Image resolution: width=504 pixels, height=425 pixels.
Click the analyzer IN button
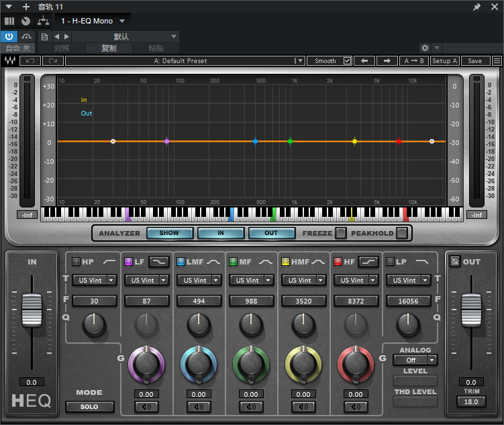click(x=221, y=233)
